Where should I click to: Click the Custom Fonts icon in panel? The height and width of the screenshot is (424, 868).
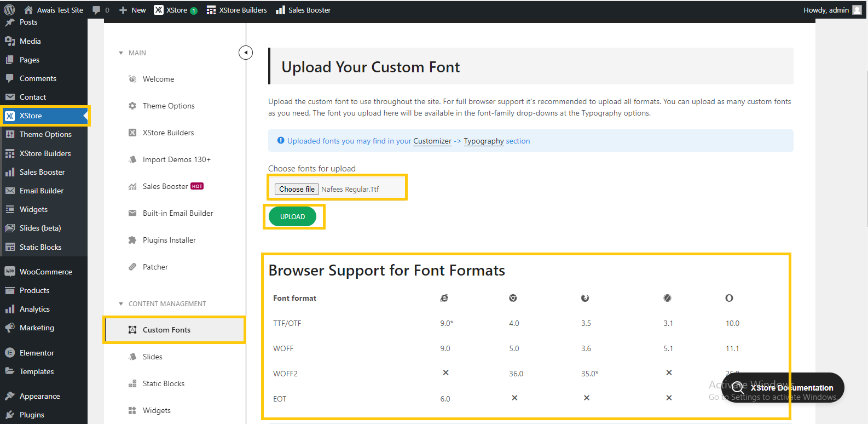click(132, 330)
